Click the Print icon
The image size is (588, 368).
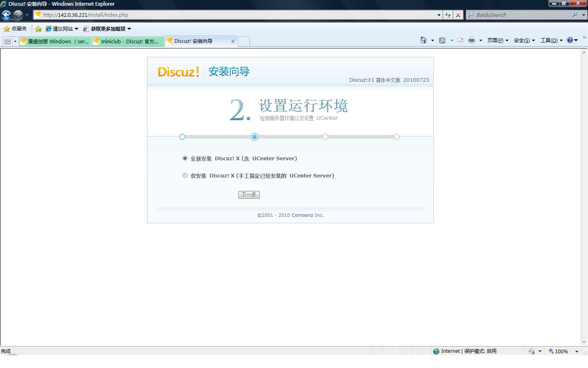coord(472,40)
